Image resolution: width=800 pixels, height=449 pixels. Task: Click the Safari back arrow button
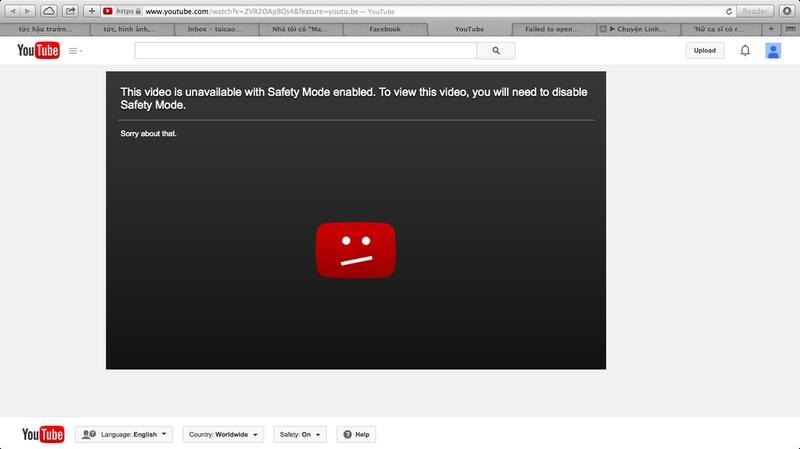pos(13,11)
